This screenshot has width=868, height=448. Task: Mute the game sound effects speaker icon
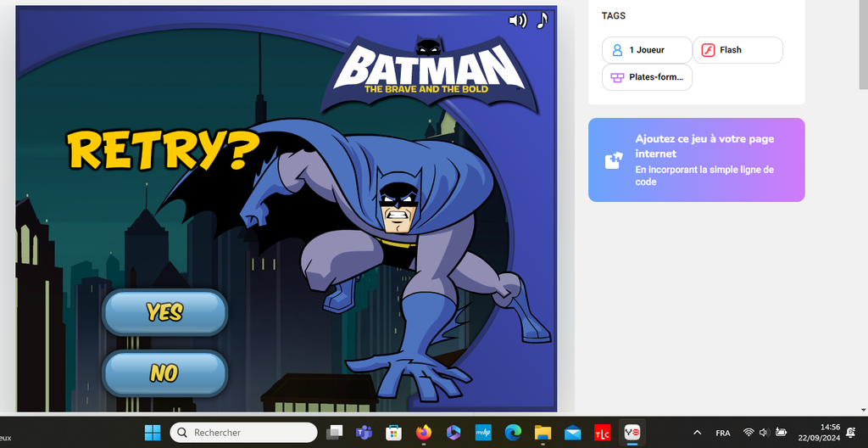[517, 20]
